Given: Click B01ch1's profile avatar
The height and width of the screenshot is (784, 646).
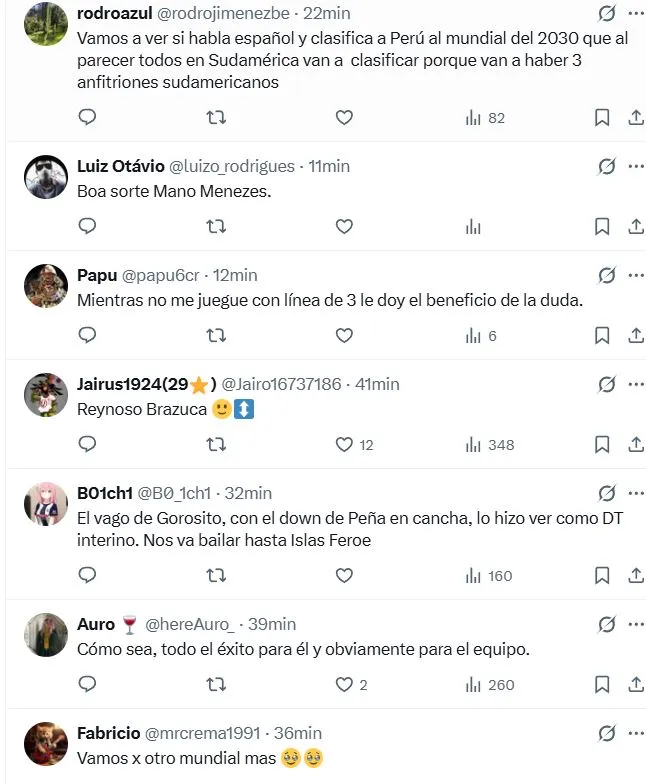Looking at the screenshot, I should (x=45, y=504).
